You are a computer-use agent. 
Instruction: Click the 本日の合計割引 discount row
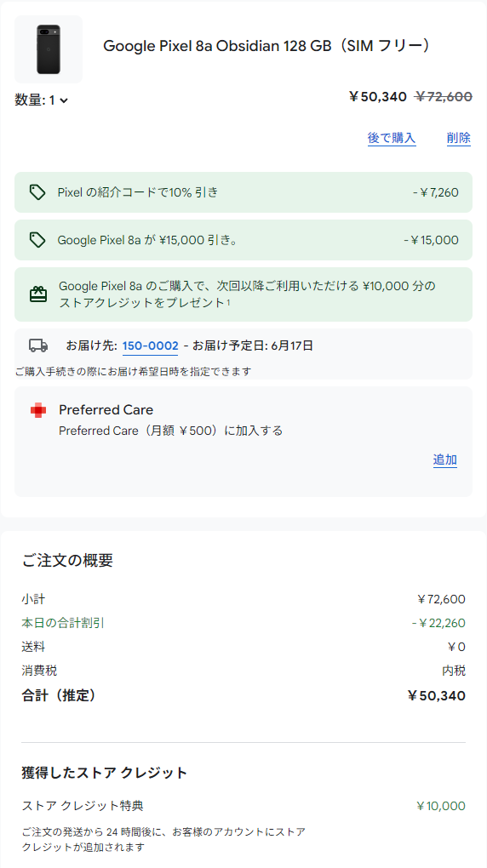[x=243, y=623]
